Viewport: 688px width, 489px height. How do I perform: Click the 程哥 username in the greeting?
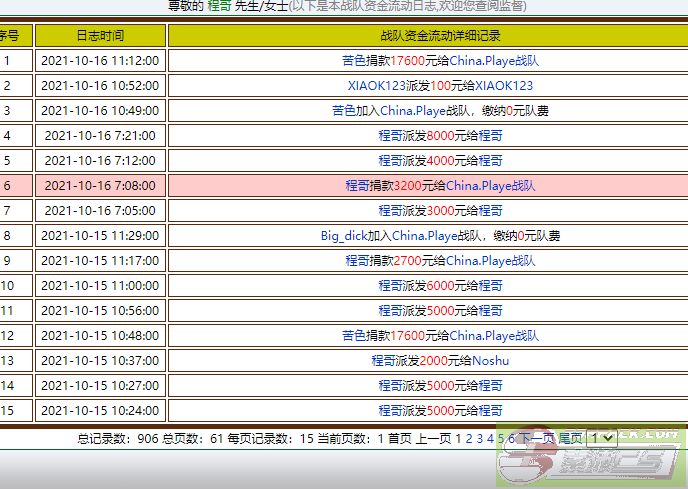219,6
